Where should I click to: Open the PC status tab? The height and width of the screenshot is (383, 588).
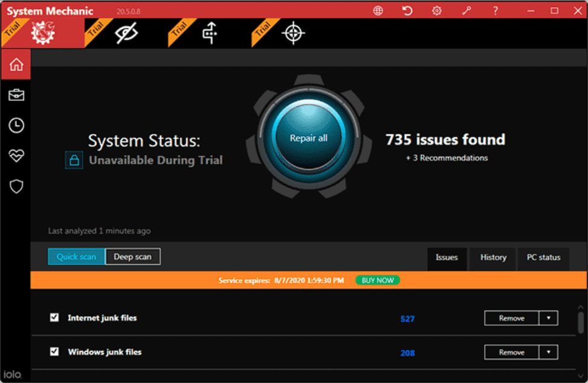pyautogui.click(x=543, y=257)
